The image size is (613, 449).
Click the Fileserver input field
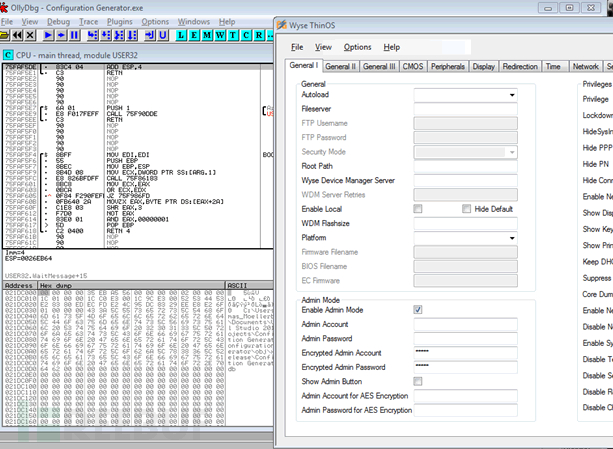point(465,108)
